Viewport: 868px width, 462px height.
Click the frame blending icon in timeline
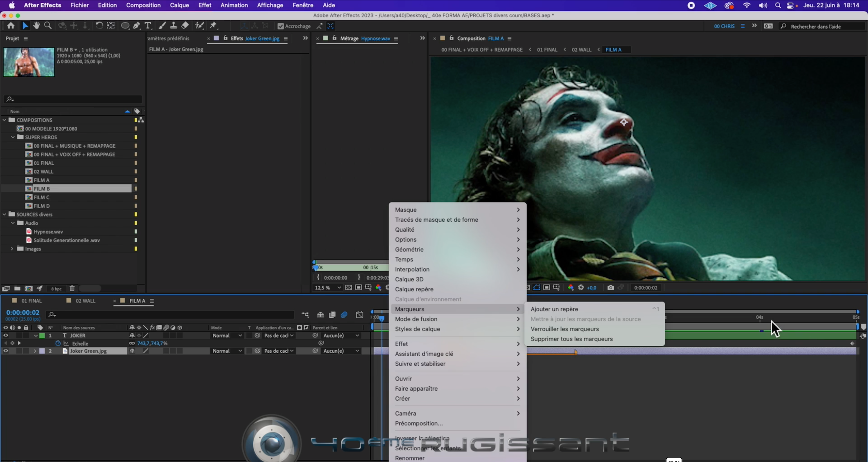(x=332, y=315)
